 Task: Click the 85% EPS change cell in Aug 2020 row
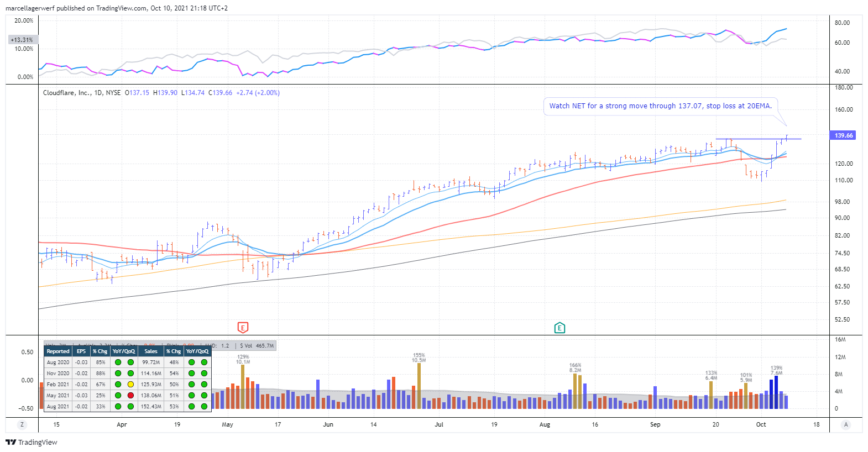click(101, 362)
